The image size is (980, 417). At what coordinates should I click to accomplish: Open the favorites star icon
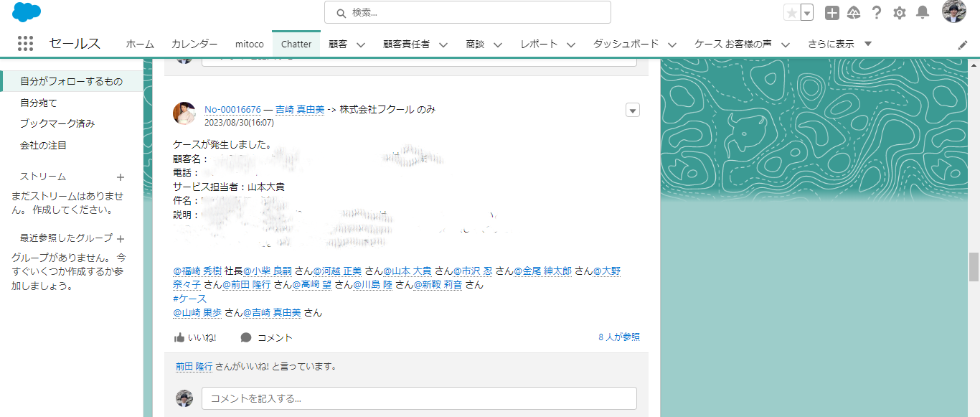791,13
